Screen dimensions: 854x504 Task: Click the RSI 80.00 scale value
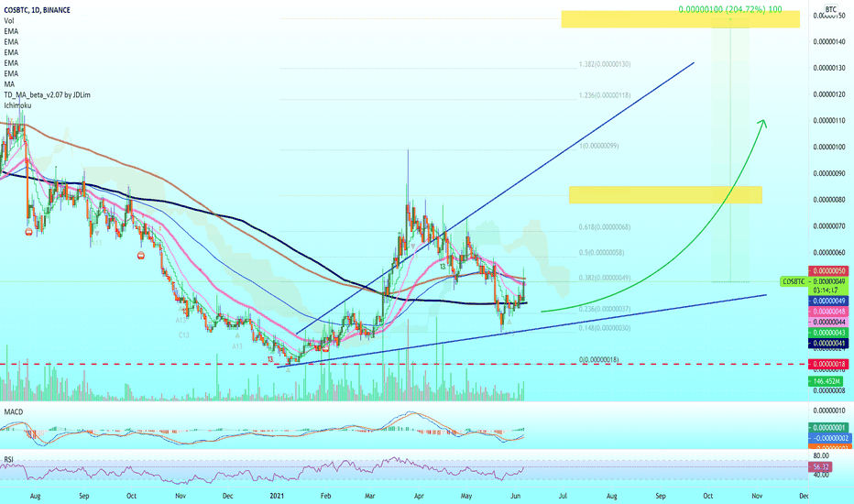point(821,455)
